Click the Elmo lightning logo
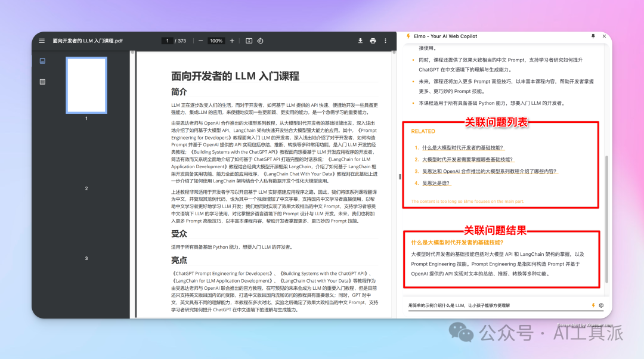This screenshot has width=644, height=359. [x=408, y=36]
